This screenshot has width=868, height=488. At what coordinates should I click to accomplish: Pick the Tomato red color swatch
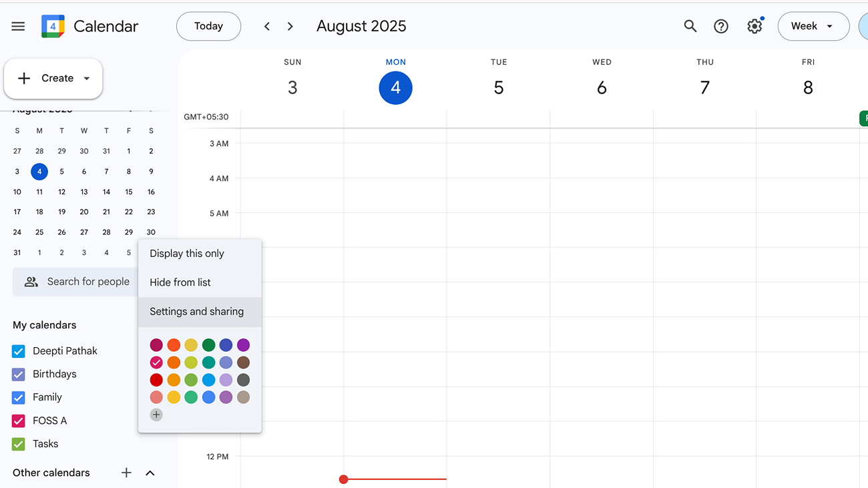click(156, 379)
